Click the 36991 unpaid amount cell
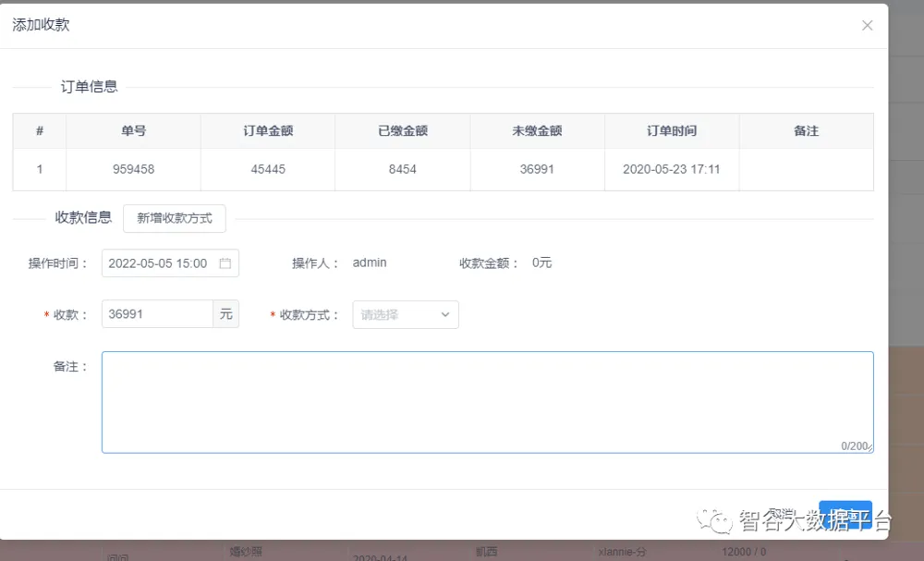The width and height of the screenshot is (924, 561). pos(537,170)
